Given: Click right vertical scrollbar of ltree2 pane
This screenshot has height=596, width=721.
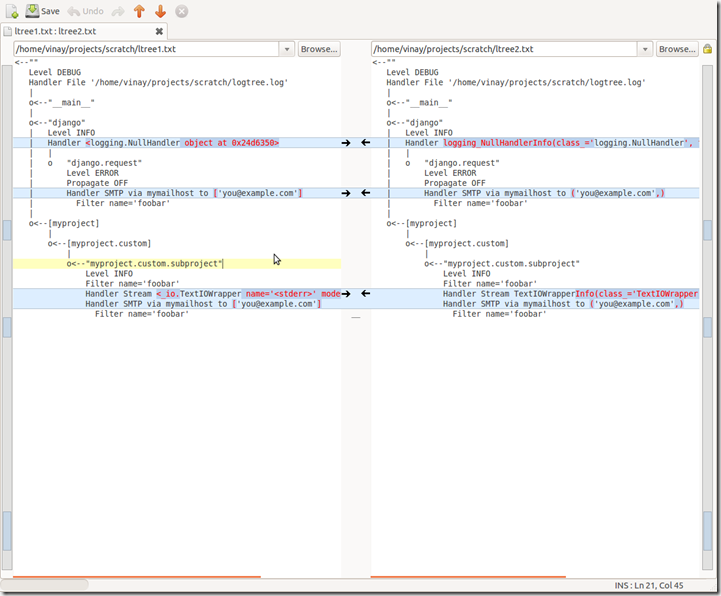Looking at the screenshot, I should pyautogui.click(x=707, y=317).
